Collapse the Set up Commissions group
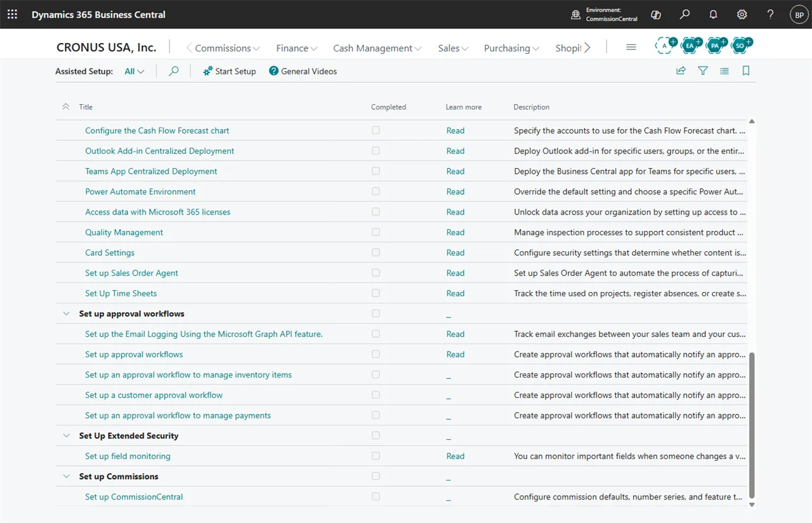Screen dimensions: 812x523 point(66,476)
